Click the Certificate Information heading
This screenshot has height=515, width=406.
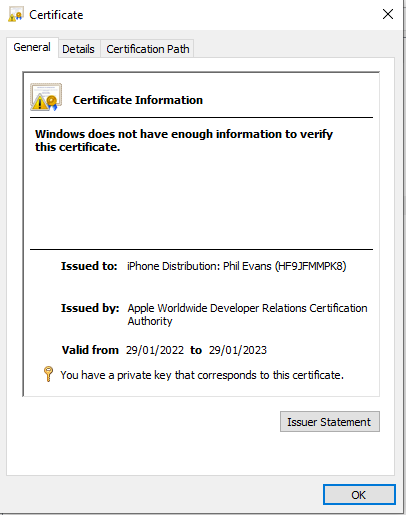[138, 100]
